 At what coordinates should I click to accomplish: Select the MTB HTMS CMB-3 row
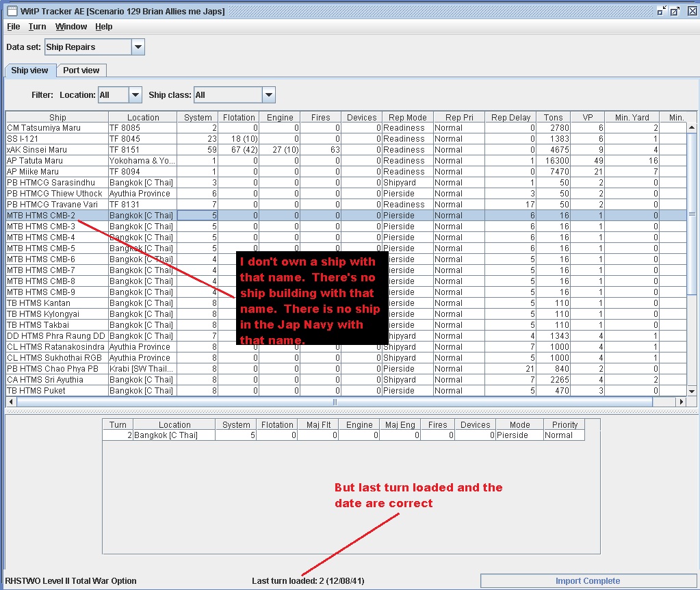pyautogui.click(x=346, y=226)
